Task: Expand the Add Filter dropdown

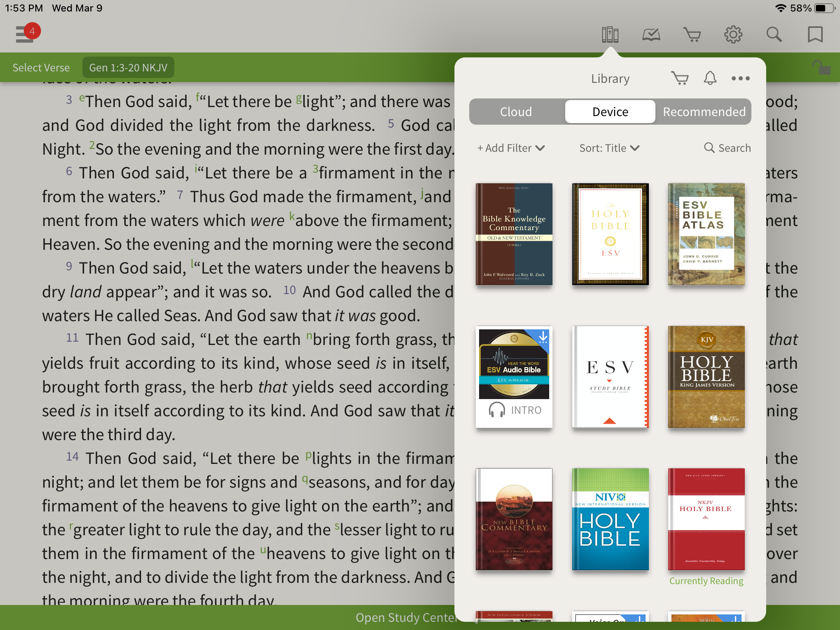Action: [511, 148]
